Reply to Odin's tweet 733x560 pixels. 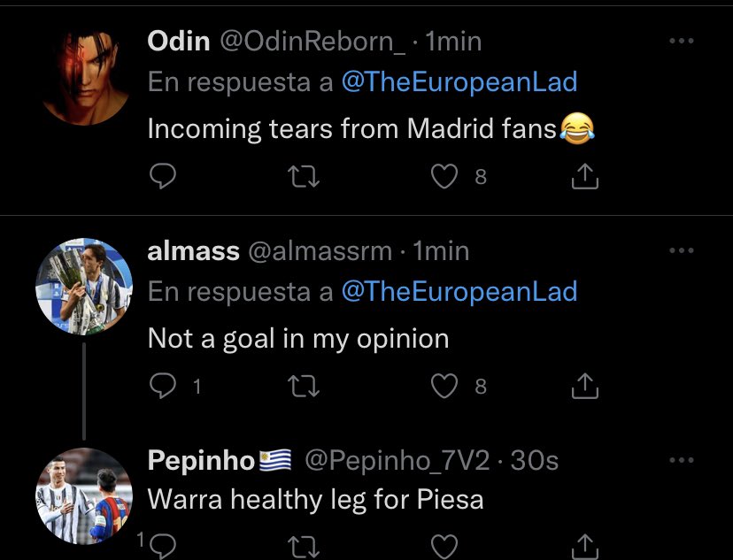pyautogui.click(x=163, y=177)
